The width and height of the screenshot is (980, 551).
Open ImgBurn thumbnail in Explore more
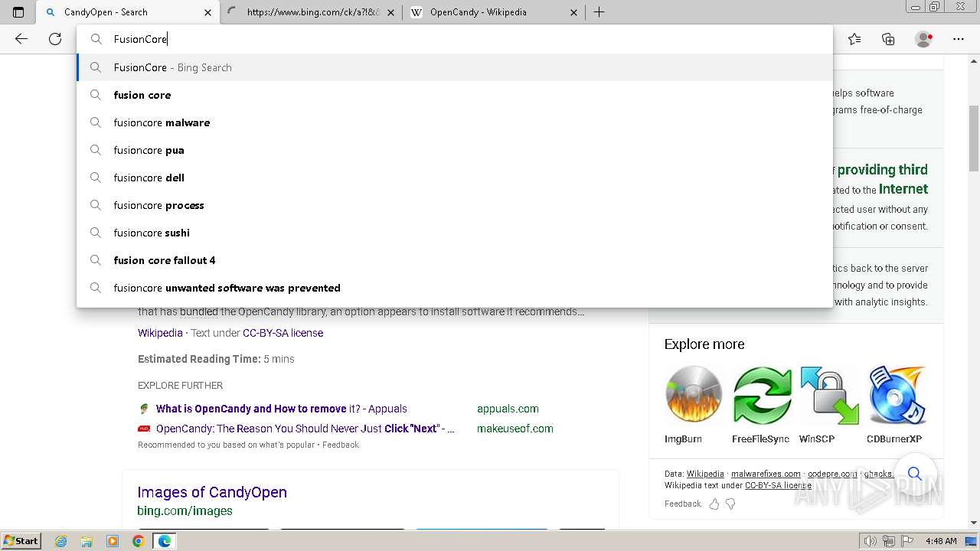(x=693, y=394)
